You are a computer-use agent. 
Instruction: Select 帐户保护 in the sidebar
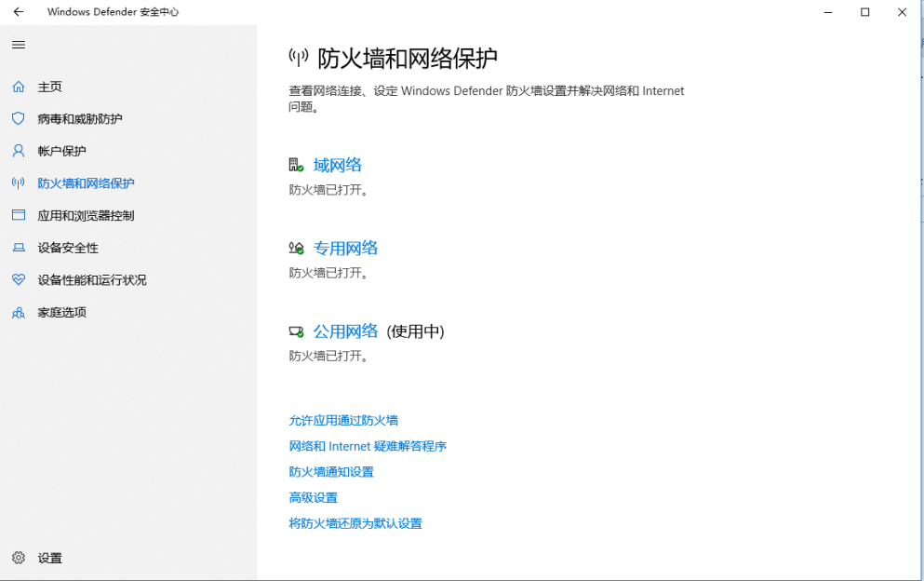tap(61, 151)
